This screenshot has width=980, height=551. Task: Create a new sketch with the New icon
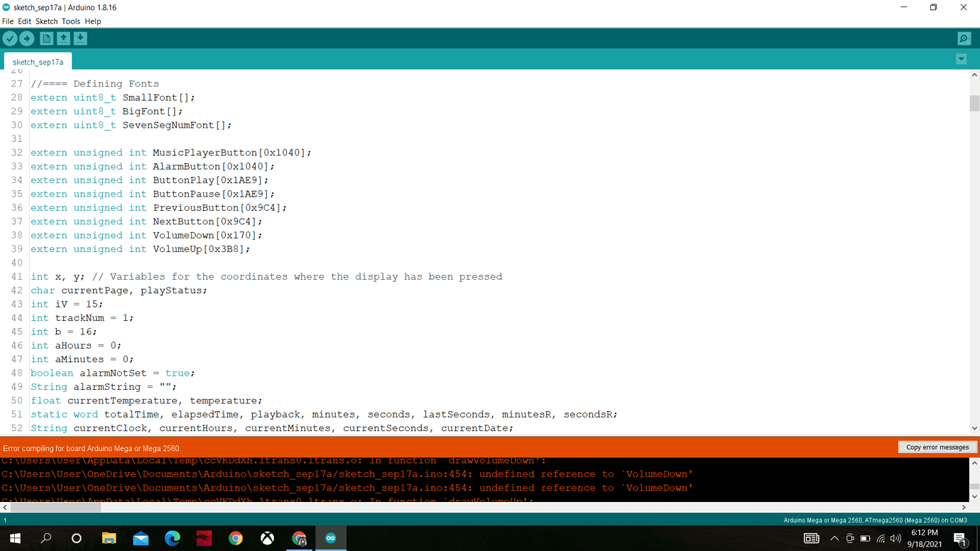pyautogui.click(x=45, y=38)
